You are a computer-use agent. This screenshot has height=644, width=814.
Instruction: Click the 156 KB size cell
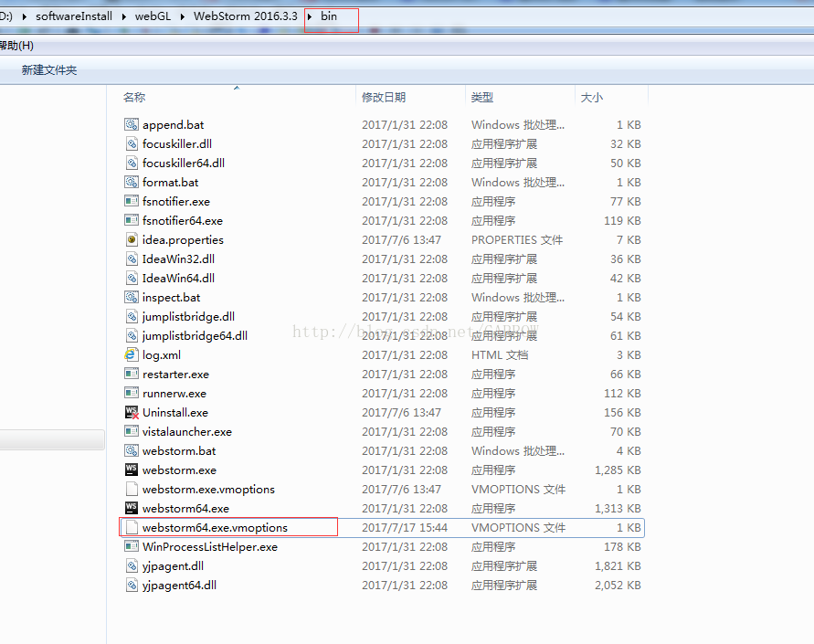click(x=622, y=413)
